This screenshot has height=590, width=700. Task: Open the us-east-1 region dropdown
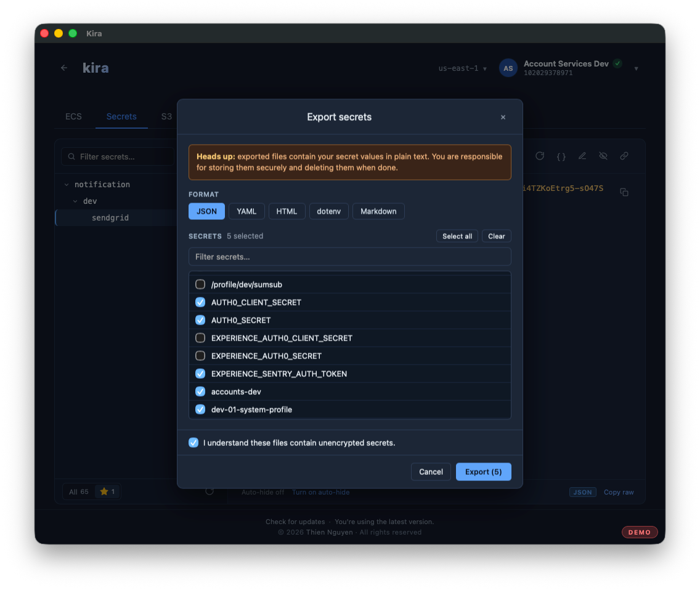tap(463, 68)
